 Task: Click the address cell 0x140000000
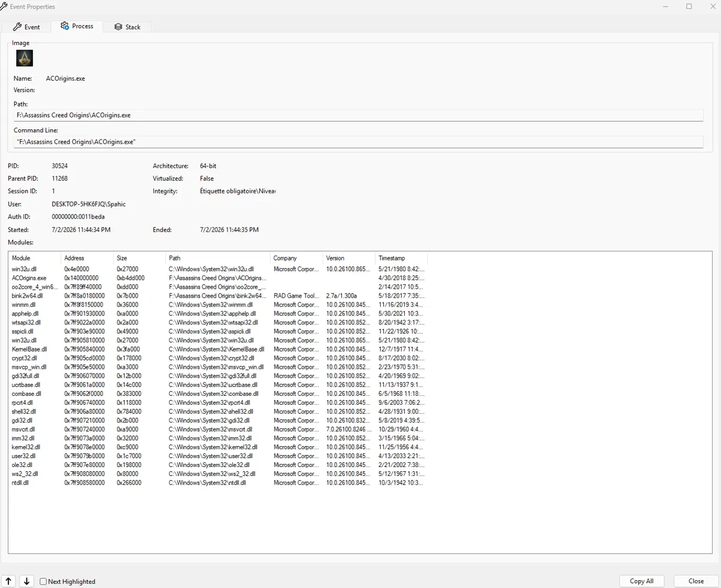coord(81,278)
